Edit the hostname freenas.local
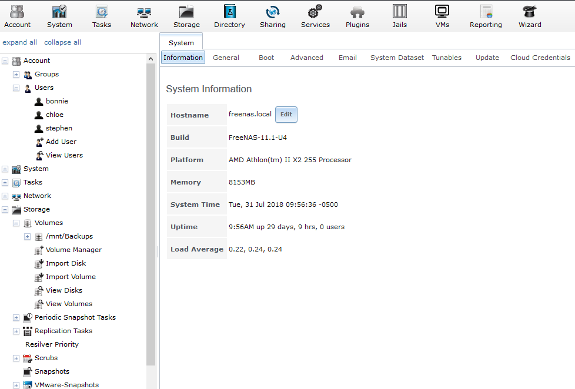 [286, 114]
